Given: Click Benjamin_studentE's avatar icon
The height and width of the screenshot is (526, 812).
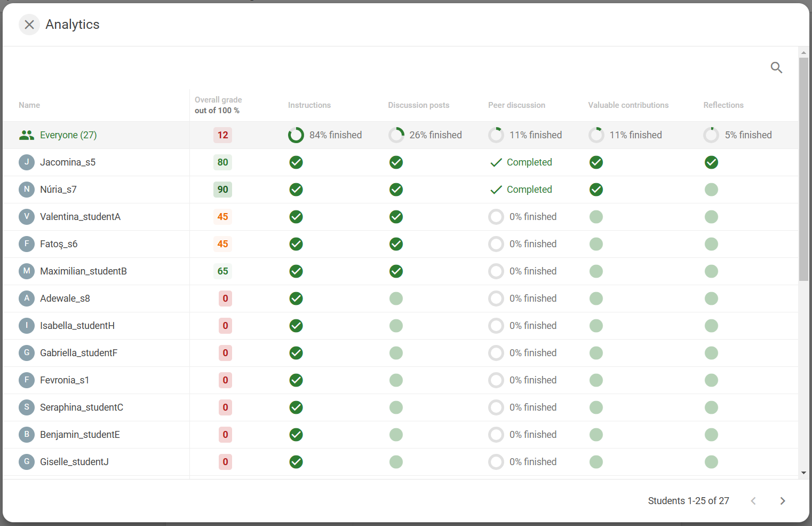Looking at the screenshot, I should (27, 435).
